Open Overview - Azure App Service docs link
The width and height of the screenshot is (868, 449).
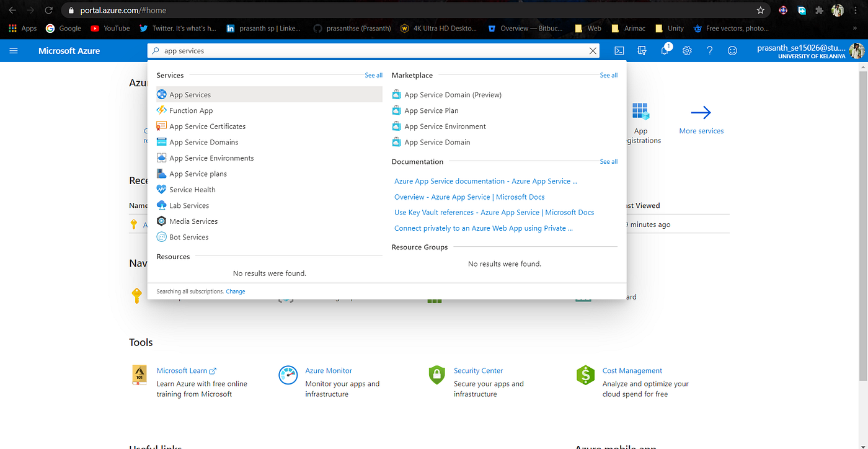coord(469,197)
